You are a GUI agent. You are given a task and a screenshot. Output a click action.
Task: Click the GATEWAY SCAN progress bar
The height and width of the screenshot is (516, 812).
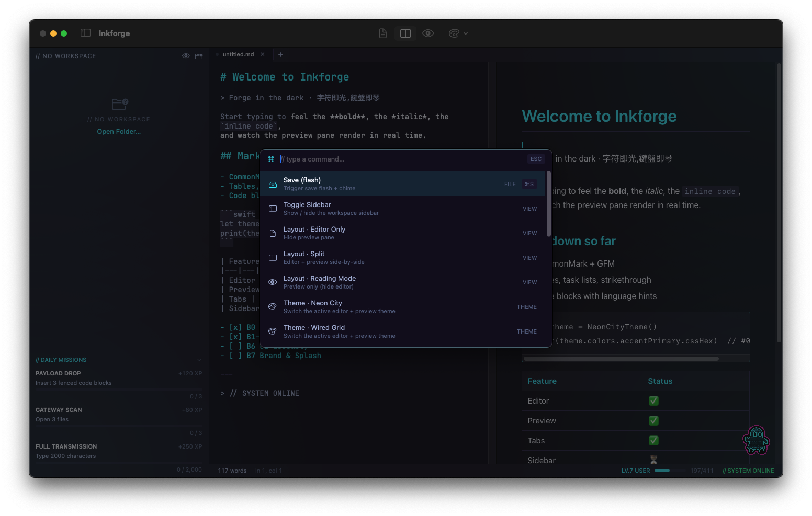click(x=119, y=427)
